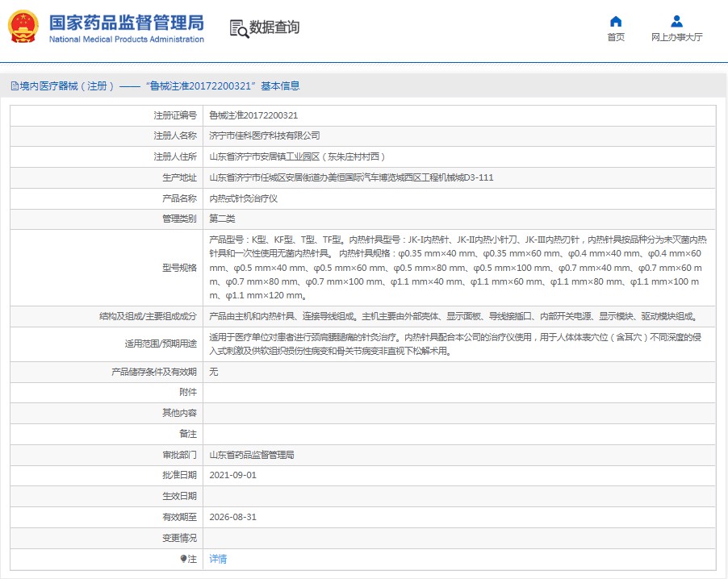Viewport: 728px width, 579px height.
Task: Click the 适用范围/预期用途 label
Action: 161,344
